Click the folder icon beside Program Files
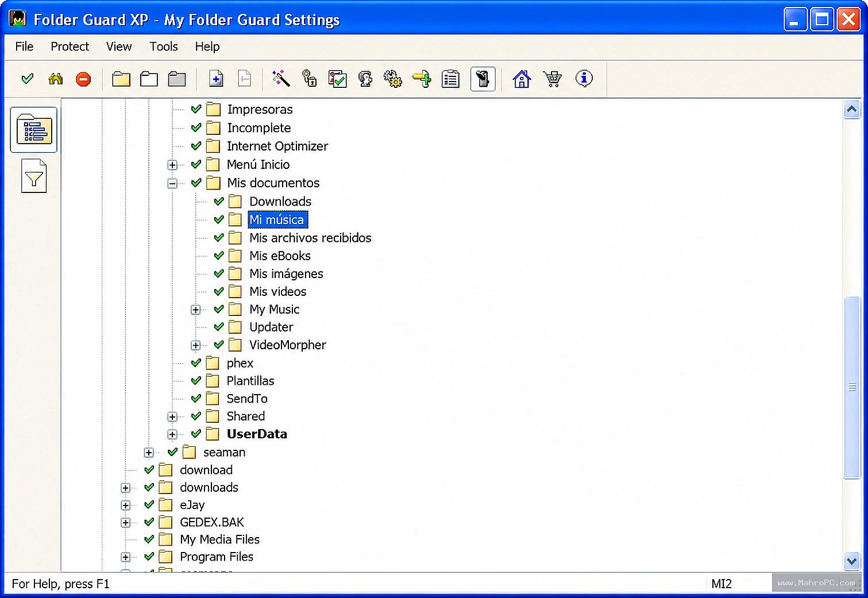 point(165,557)
